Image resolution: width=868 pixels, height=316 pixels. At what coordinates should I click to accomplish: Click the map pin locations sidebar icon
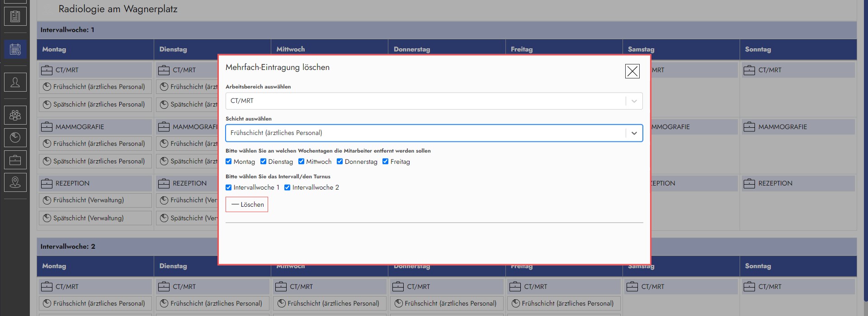15,182
